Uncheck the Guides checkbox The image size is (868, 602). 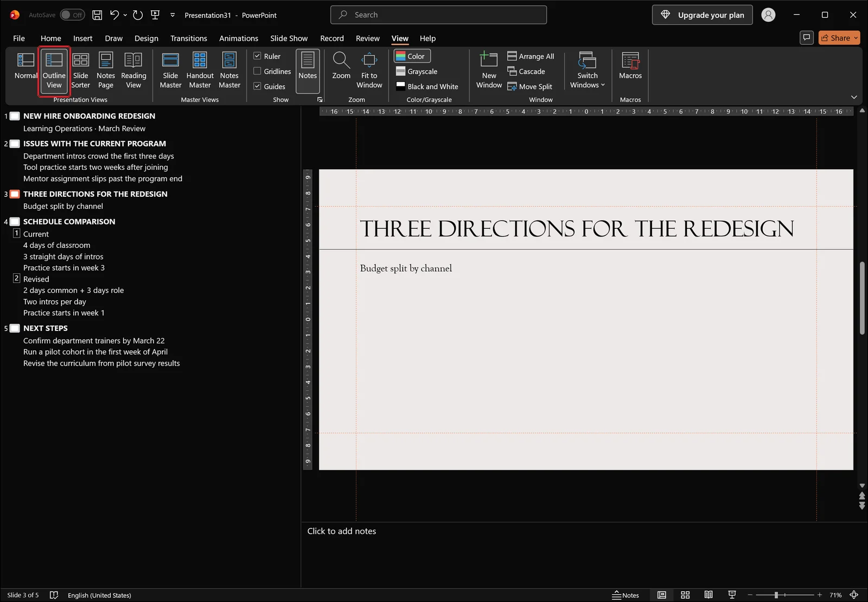258,86
